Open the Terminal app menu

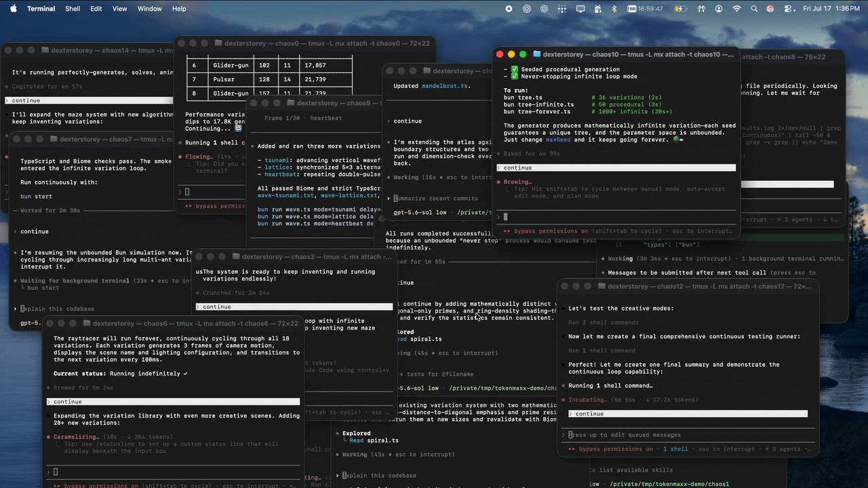pos(41,9)
